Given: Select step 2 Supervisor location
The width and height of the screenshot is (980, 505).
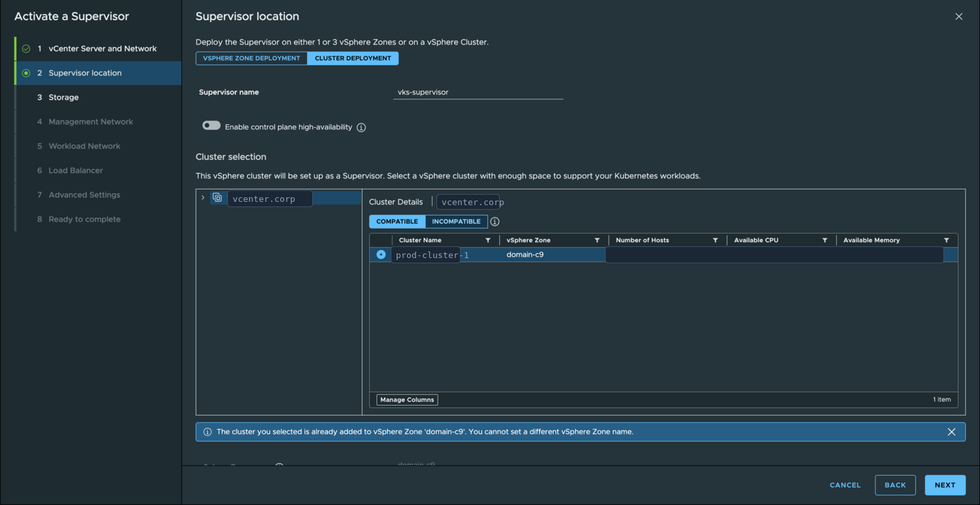Looking at the screenshot, I should click(x=98, y=73).
